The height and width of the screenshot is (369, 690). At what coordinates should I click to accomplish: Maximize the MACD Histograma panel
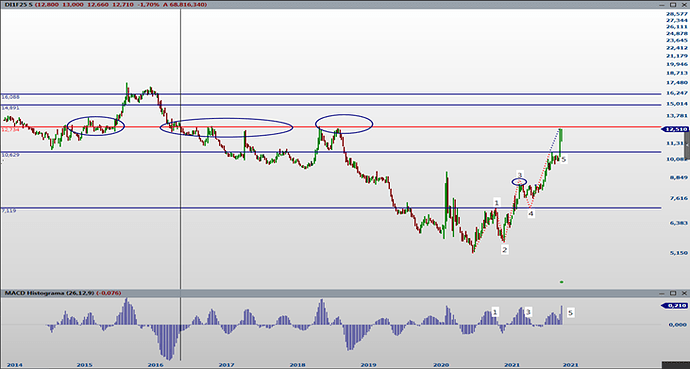click(673, 293)
